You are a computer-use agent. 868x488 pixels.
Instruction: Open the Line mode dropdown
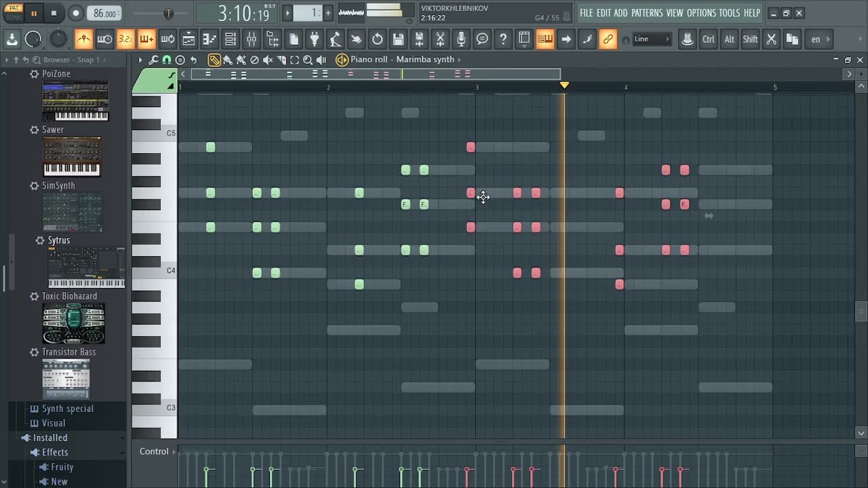point(652,39)
